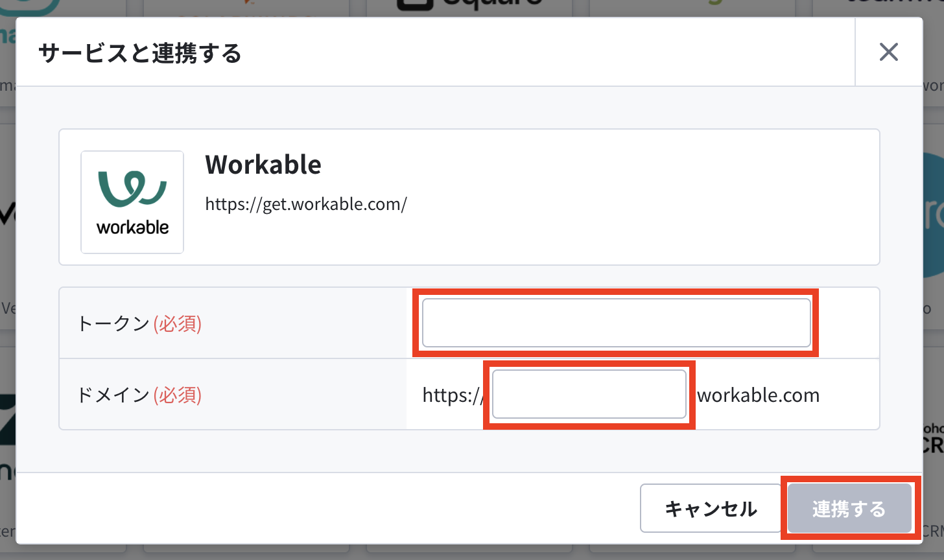Focus the トークン input field
Viewport: 944px width, 560px height.
pyautogui.click(x=616, y=323)
